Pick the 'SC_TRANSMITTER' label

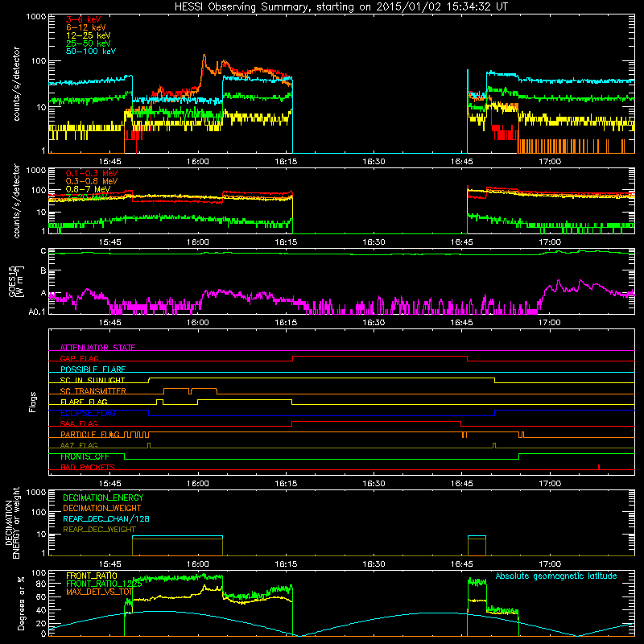coord(93,391)
